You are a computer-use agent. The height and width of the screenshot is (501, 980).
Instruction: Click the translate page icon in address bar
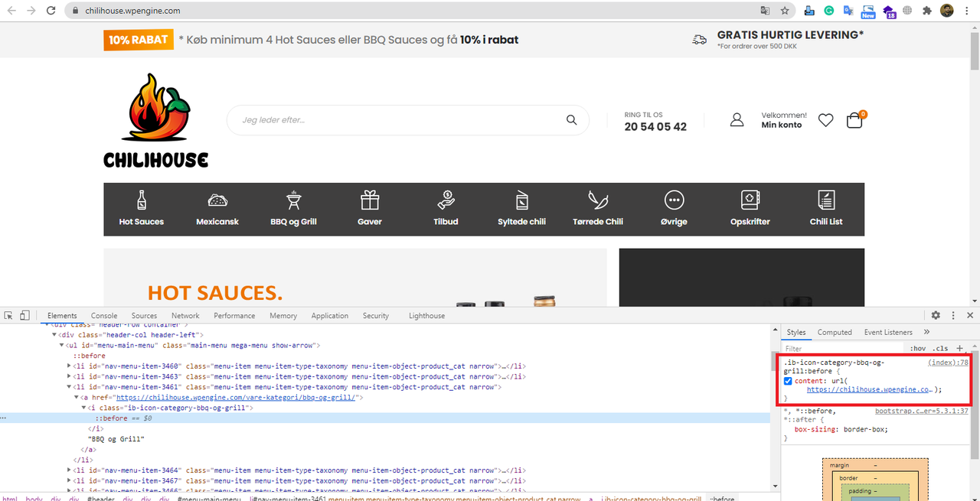pyautogui.click(x=765, y=11)
